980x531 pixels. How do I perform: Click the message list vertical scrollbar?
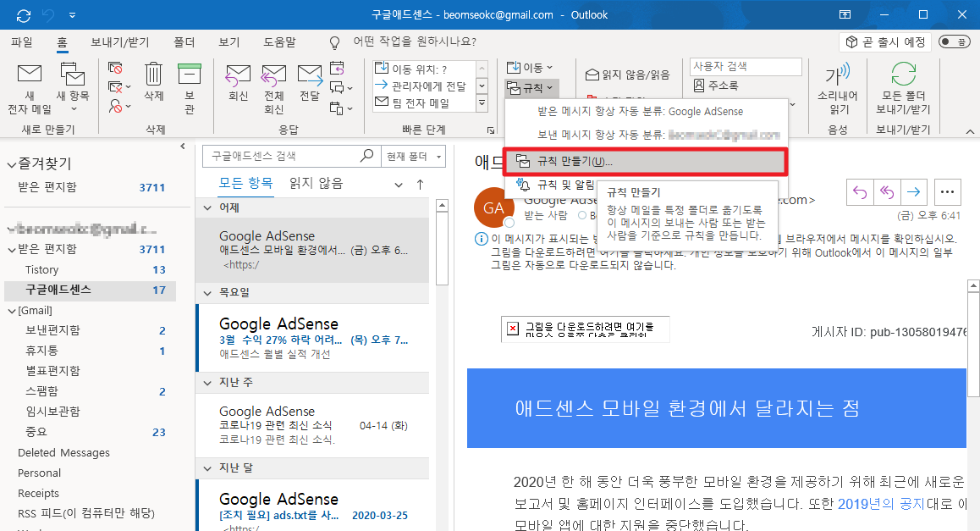click(x=442, y=250)
